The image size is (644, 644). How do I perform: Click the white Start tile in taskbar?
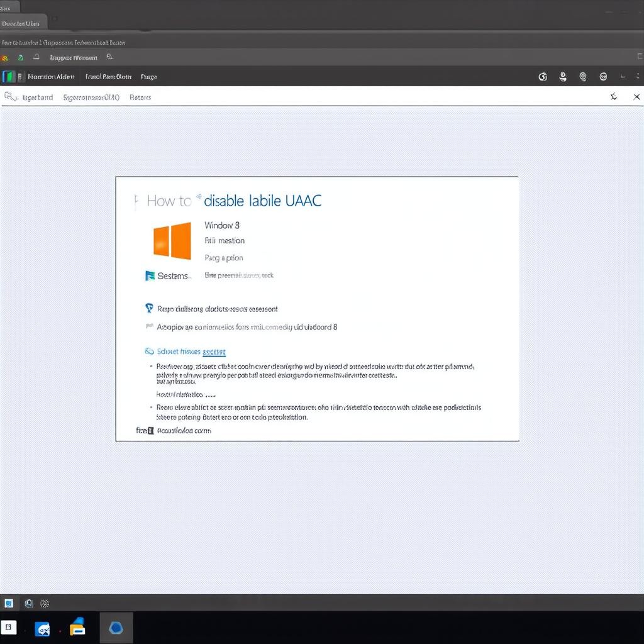click(9, 627)
